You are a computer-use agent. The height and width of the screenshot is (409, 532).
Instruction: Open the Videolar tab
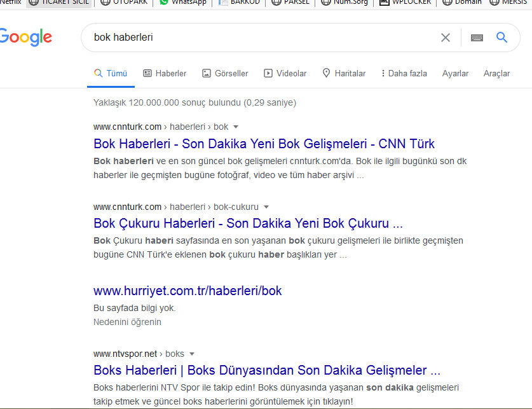[x=285, y=73]
